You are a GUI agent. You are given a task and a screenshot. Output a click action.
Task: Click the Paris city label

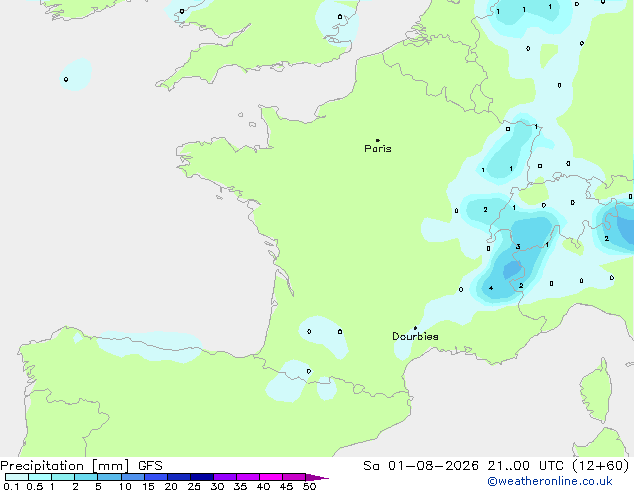[378, 149]
